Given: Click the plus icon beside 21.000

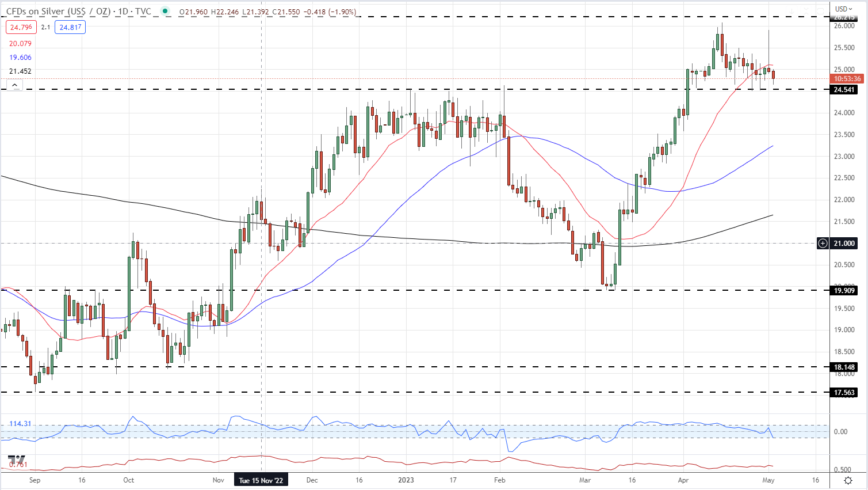Looking at the screenshot, I should click(x=823, y=244).
